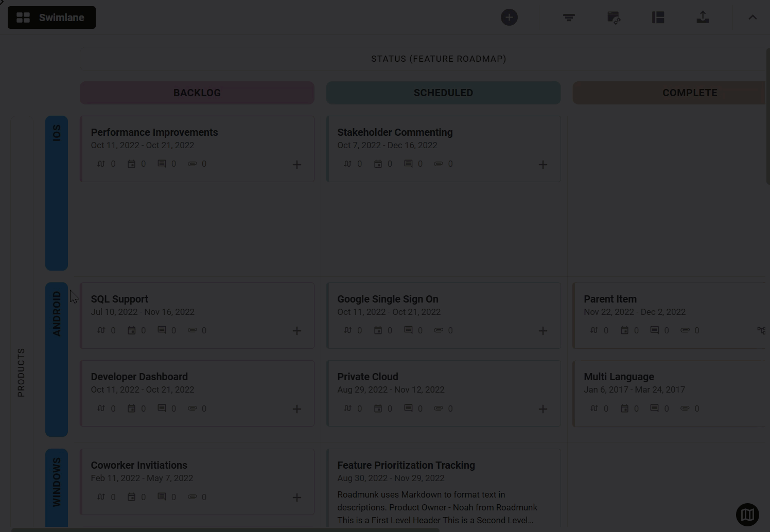
Task: Click the swimlane layout icon
Action: click(658, 17)
